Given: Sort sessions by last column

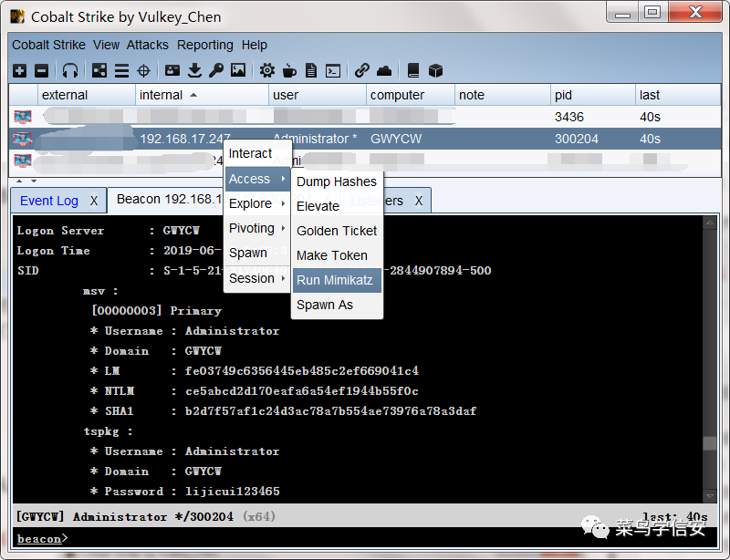Looking at the screenshot, I should pos(678,95).
